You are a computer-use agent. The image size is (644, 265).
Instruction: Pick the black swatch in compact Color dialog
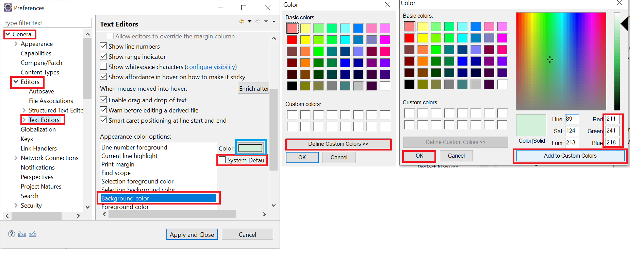point(292,86)
